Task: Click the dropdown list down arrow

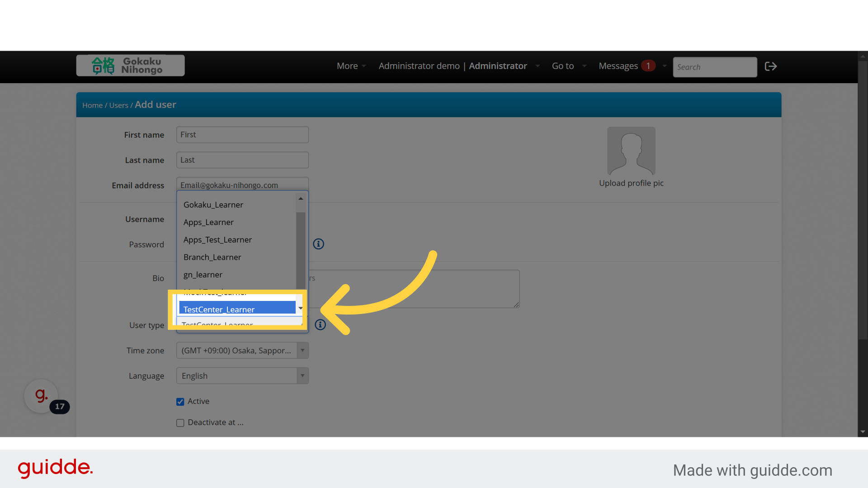Action: tap(301, 308)
